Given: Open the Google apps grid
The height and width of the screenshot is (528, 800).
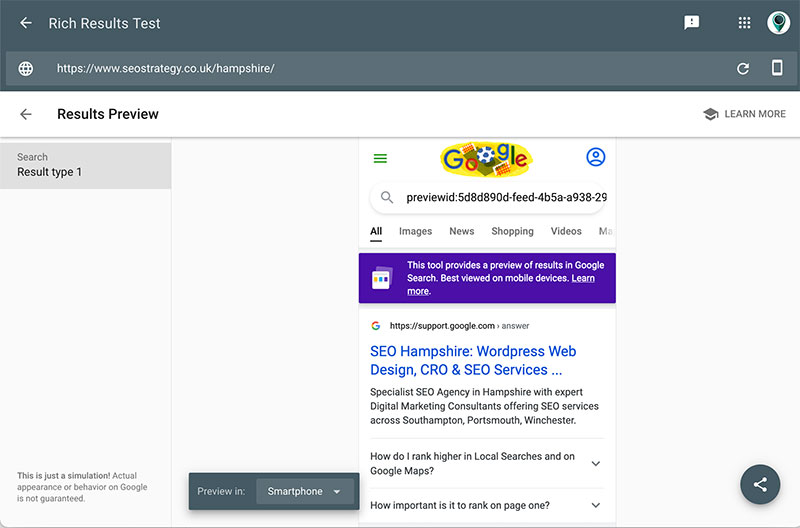Looking at the screenshot, I should coord(744,23).
